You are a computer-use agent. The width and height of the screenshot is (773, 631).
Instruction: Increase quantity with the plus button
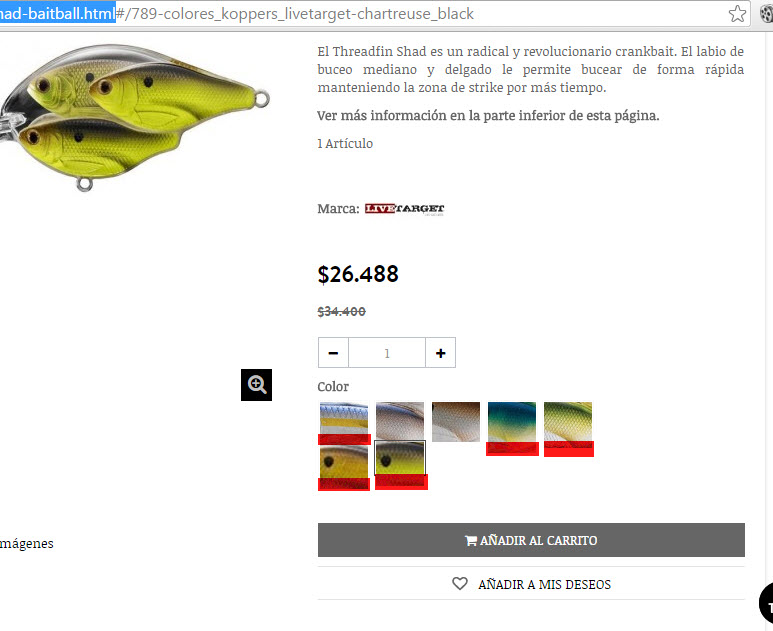[441, 352]
